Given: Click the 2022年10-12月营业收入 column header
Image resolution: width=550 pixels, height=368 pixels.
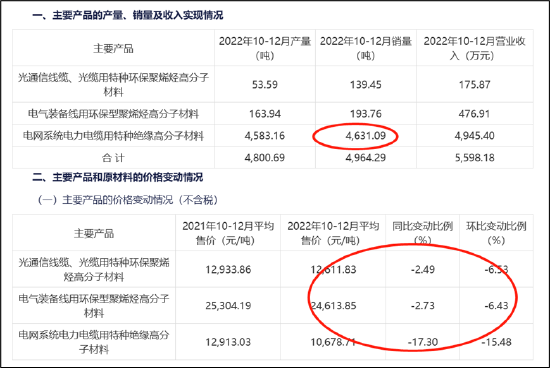Looking at the screenshot, I should (x=474, y=48).
